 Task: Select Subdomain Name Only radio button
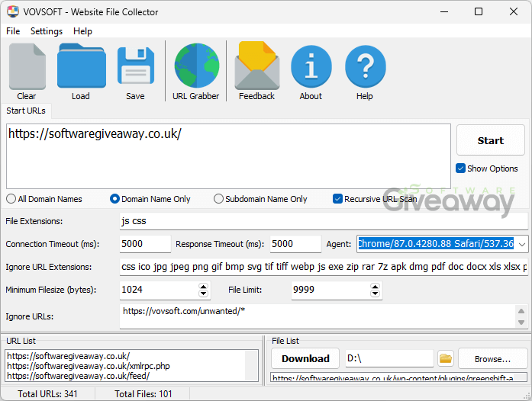218,199
